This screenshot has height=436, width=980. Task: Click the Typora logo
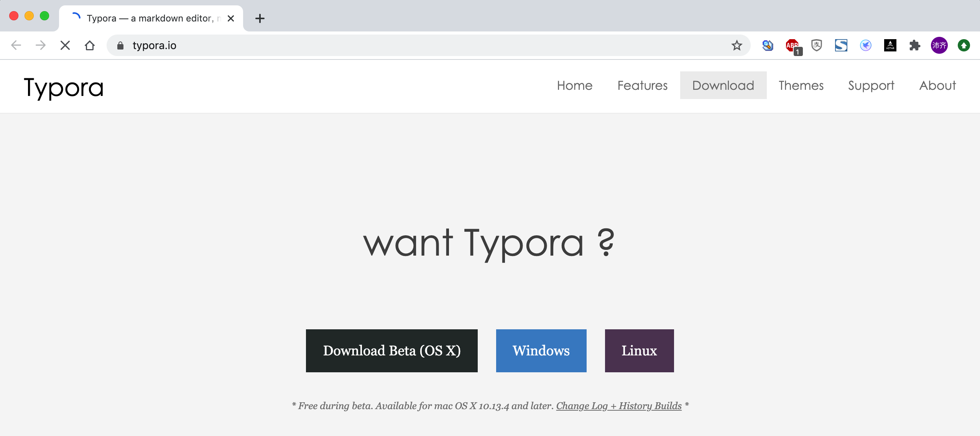[x=64, y=88]
